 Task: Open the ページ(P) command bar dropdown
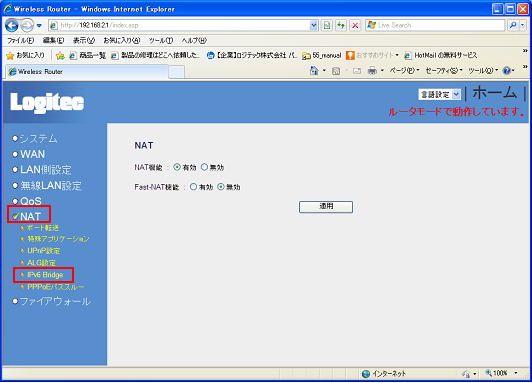404,71
